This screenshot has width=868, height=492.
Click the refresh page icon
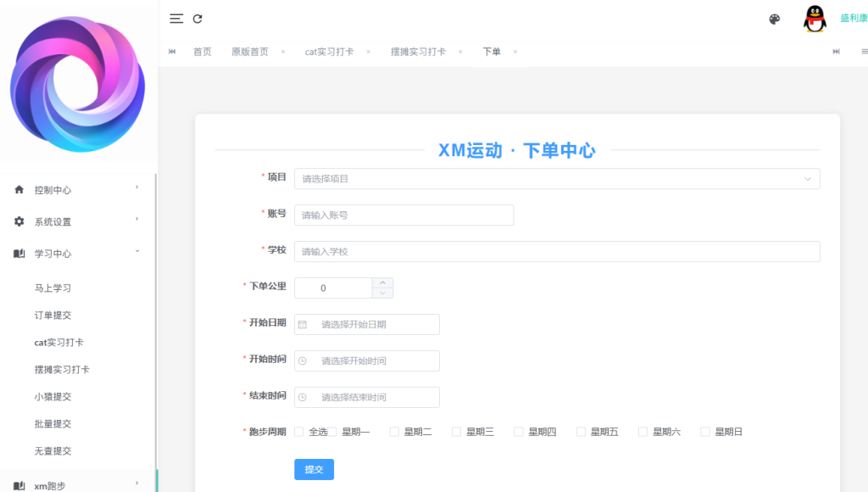[x=198, y=18]
